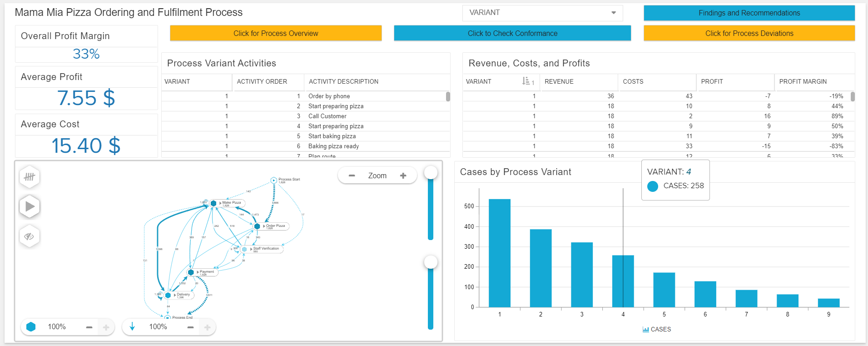Click the Process Variant Activities table scrollbar
The height and width of the screenshot is (346, 868).
(448, 96)
